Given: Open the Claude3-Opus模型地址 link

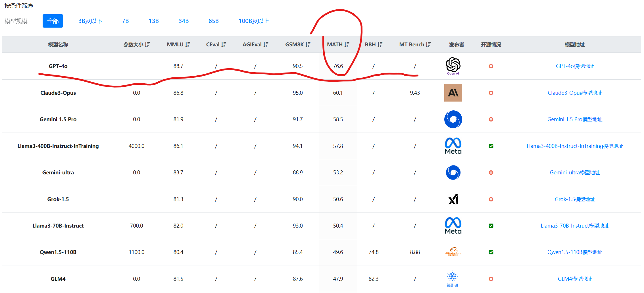Looking at the screenshot, I should 575,93.
